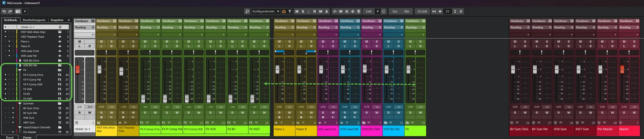Switch to the Snapshot. tab
644x139 pixels.
tap(57, 20)
